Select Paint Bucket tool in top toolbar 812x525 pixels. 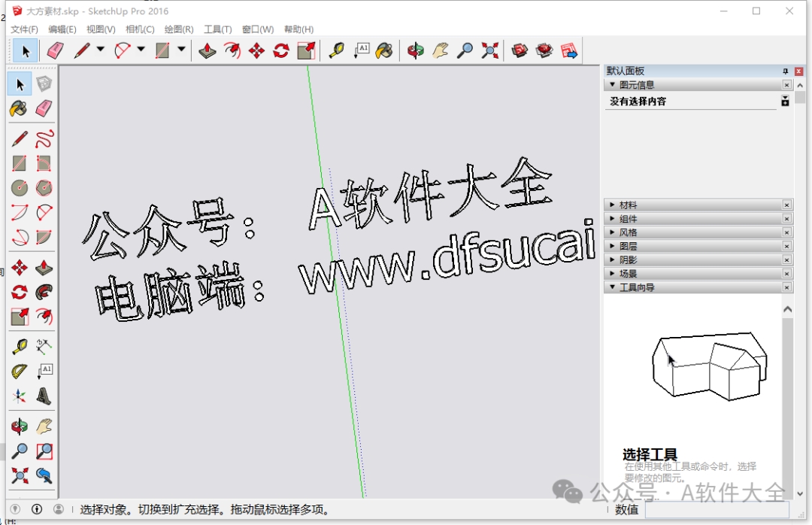pyautogui.click(x=384, y=50)
